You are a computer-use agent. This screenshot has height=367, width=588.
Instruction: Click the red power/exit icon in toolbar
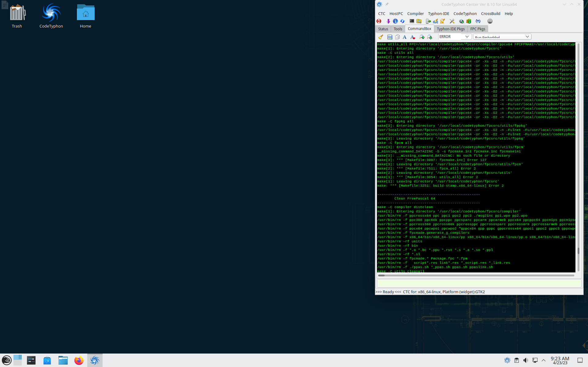(379, 21)
